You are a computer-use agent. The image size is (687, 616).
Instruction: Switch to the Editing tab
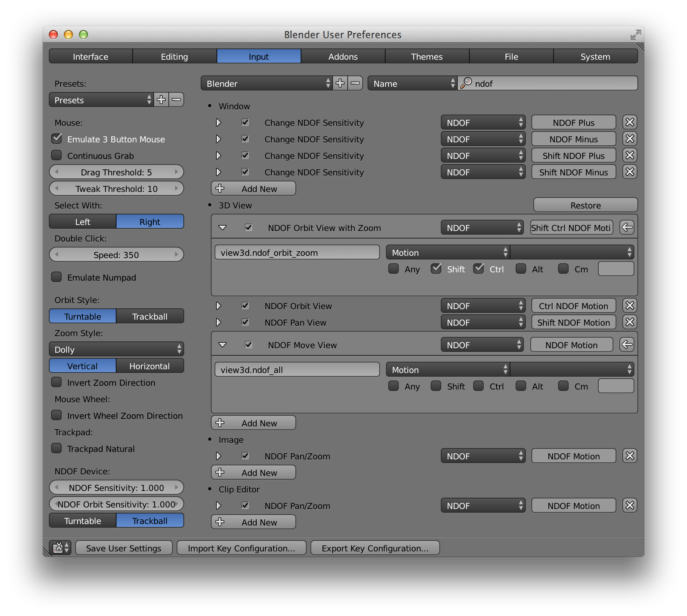[174, 56]
